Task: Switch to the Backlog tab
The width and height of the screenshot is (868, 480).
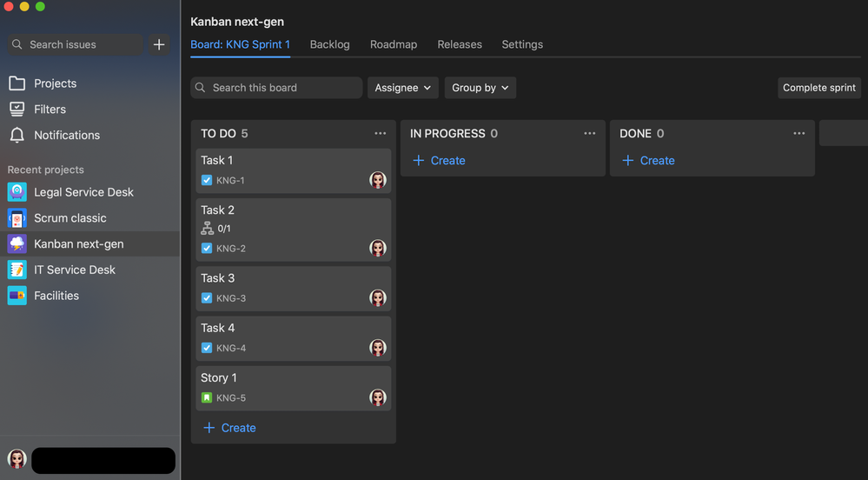Action: (330, 44)
